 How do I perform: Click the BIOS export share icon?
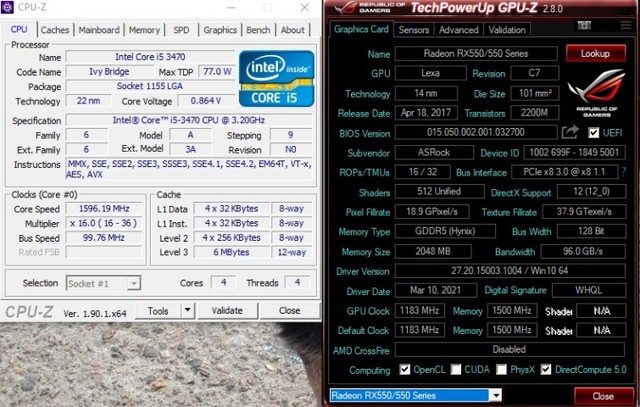point(570,132)
